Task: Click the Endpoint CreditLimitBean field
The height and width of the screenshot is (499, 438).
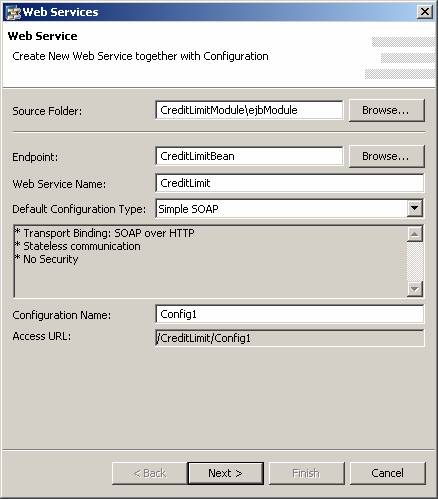Action: pyautogui.click(x=249, y=156)
